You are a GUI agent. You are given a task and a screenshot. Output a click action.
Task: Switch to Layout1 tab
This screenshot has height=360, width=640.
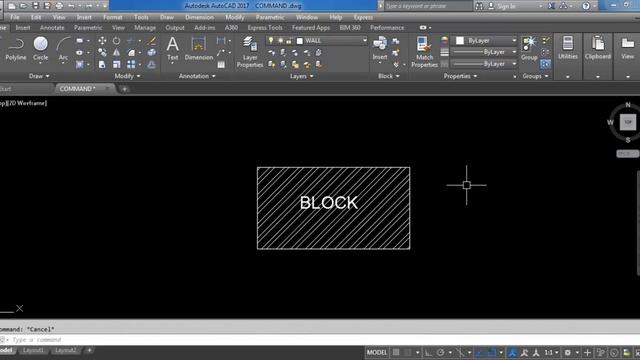pyautogui.click(x=33, y=350)
